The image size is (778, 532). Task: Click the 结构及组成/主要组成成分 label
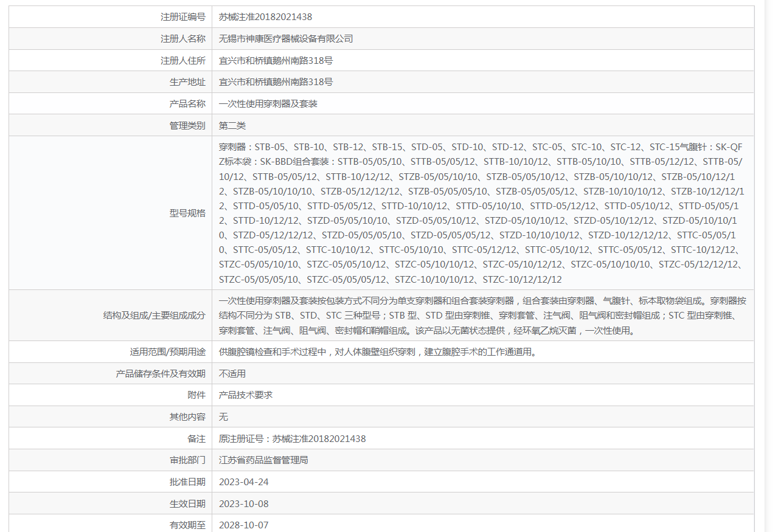tap(155, 316)
